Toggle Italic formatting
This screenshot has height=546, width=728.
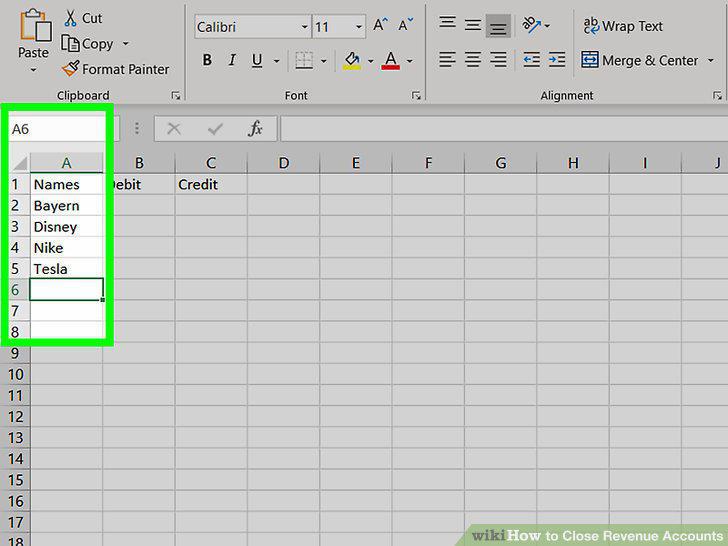(232, 60)
